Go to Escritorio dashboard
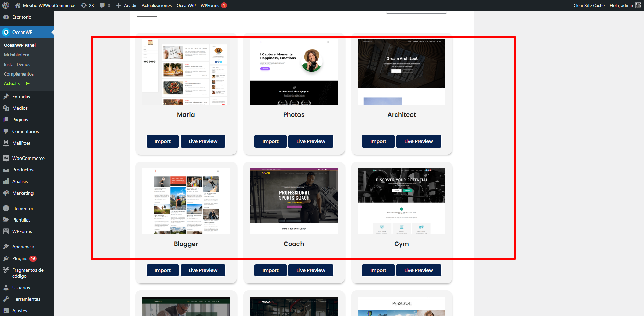Image resolution: width=644 pixels, height=316 pixels. click(27, 17)
